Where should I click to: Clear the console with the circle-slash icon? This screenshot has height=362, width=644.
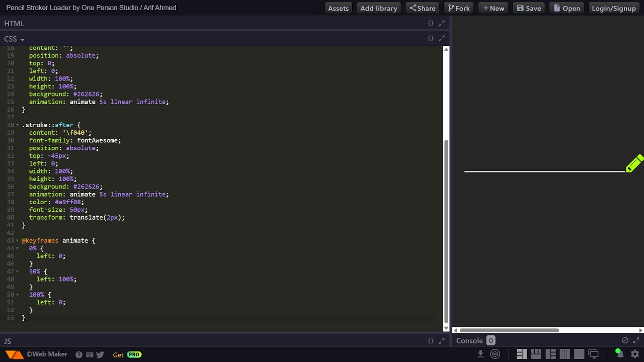[x=625, y=340]
